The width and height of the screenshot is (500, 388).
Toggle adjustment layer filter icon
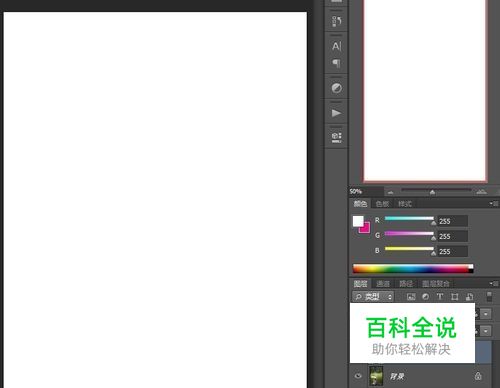point(425,297)
